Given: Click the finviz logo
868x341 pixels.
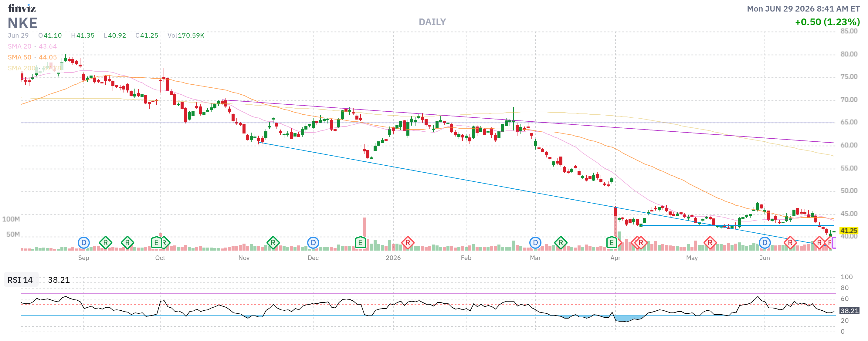Looking at the screenshot, I should pyautogui.click(x=22, y=8).
